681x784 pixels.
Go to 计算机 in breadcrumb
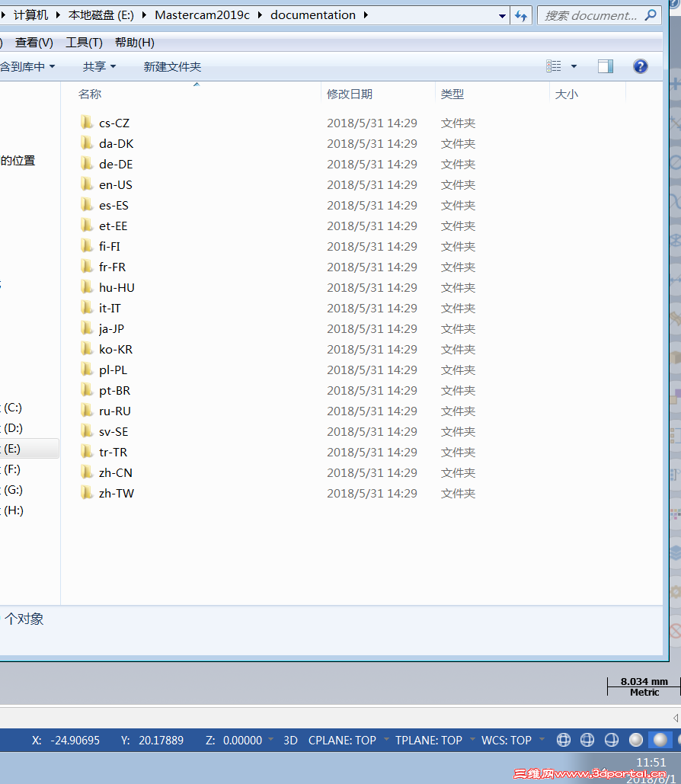[30, 15]
